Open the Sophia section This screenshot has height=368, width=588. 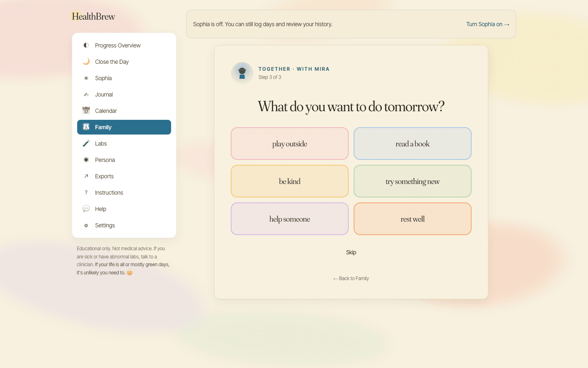pyautogui.click(x=124, y=78)
